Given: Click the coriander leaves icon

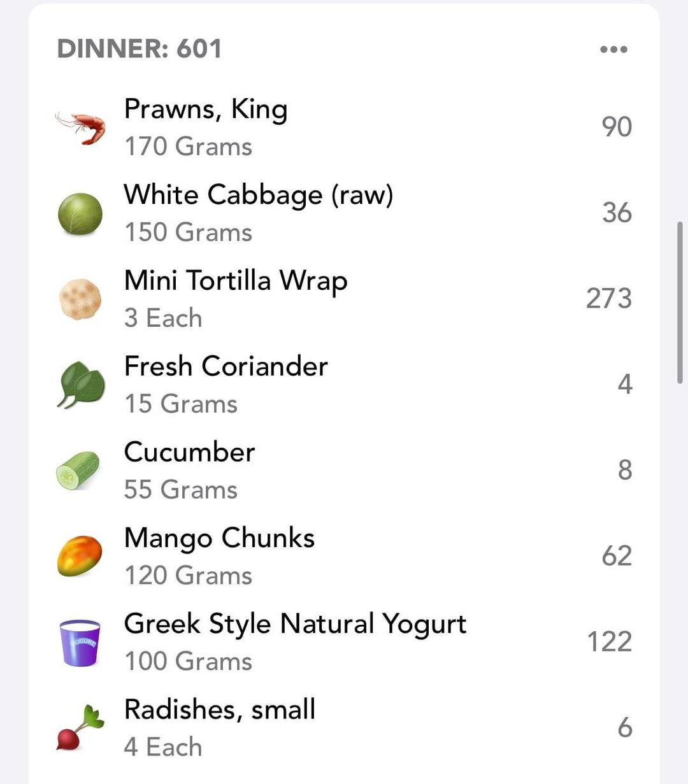Looking at the screenshot, I should 80,385.
